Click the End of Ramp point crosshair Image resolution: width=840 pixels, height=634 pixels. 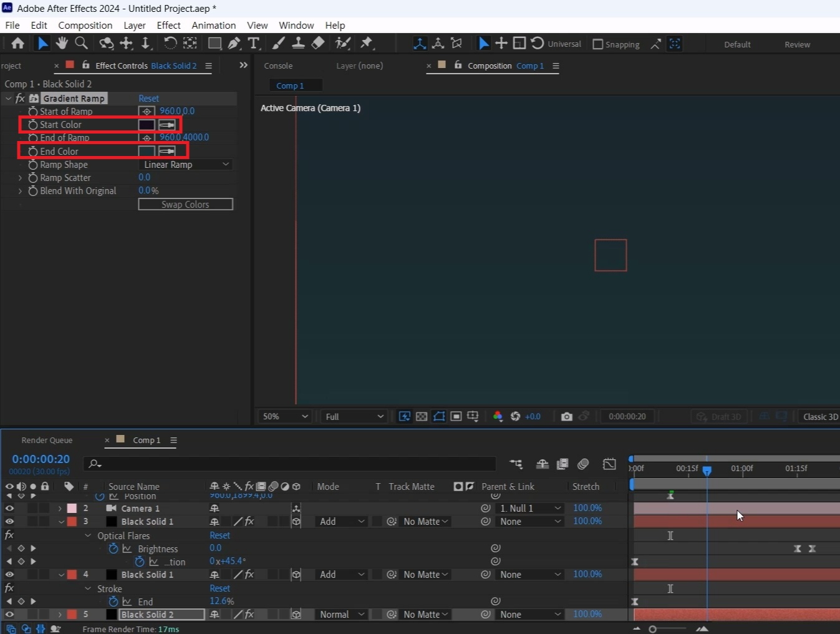pyautogui.click(x=147, y=137)
